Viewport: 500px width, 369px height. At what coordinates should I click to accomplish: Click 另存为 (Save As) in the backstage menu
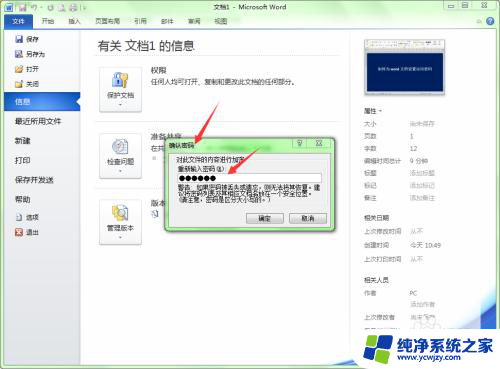coord(30,54)
